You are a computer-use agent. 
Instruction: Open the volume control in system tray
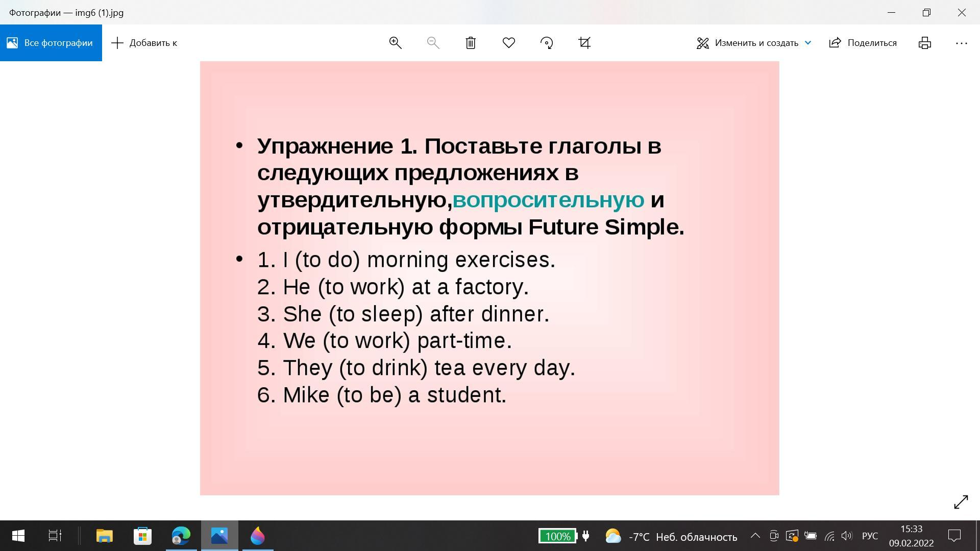847,536
